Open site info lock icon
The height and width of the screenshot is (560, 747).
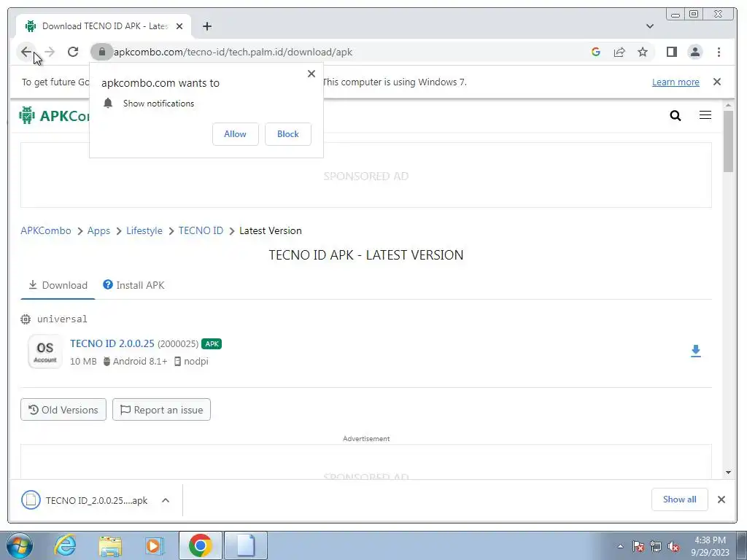tap(101, 52)
